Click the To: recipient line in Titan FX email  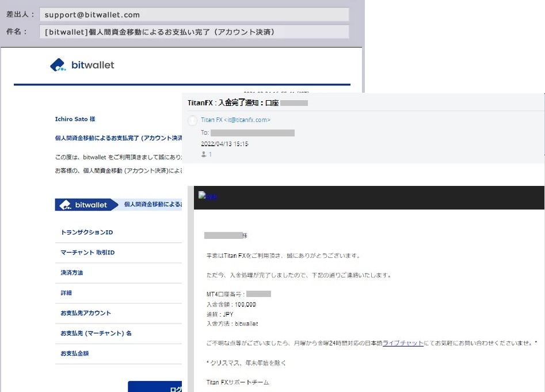click(247, 133)
